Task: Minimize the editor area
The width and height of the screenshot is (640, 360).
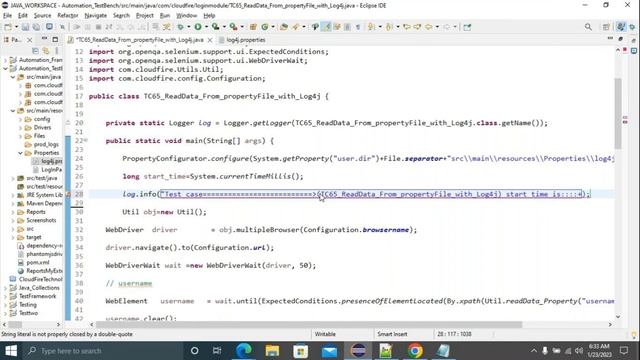Action: [x=610, y=39]
